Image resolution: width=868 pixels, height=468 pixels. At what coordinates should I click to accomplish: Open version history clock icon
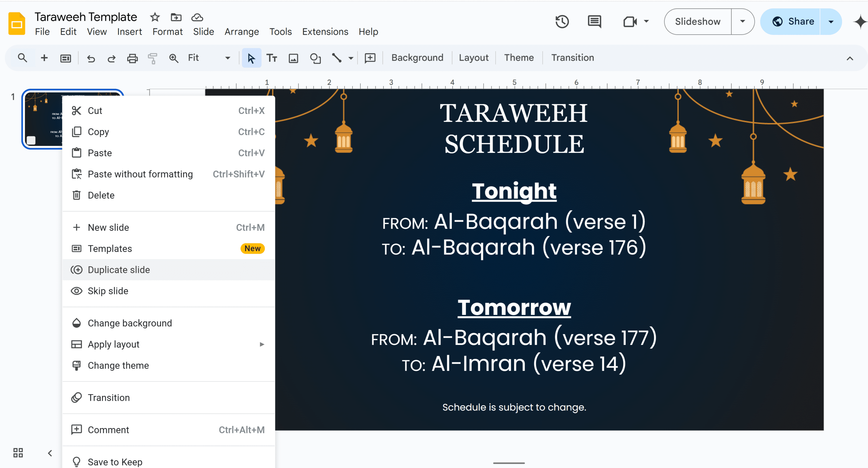[562, 22]
